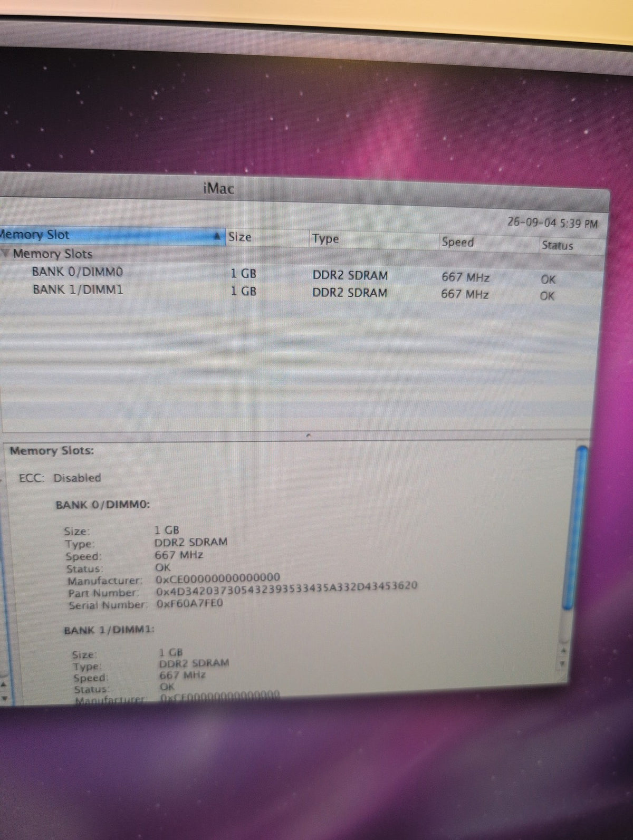Click the BANK 1/DIMM1: detail heading
The image size is (633, 840).
[x=109, y=630]
